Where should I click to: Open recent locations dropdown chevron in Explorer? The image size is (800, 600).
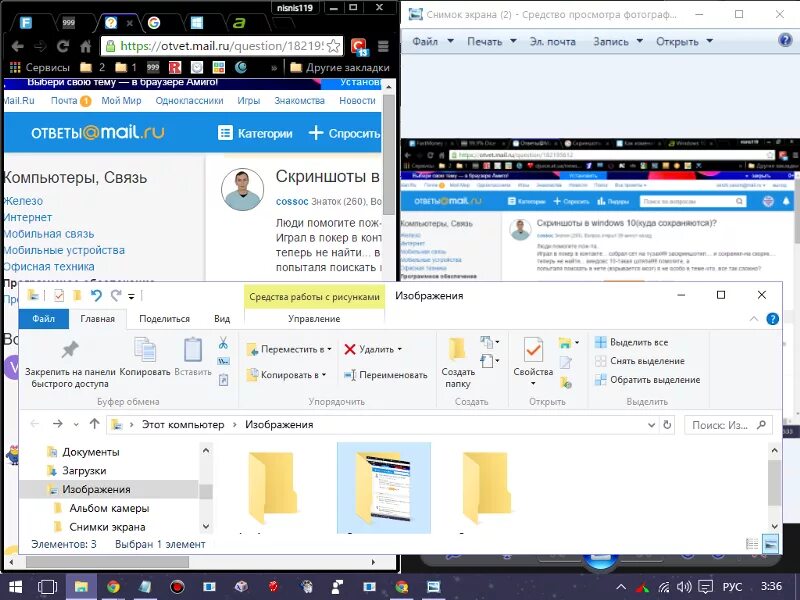(76, 424)
